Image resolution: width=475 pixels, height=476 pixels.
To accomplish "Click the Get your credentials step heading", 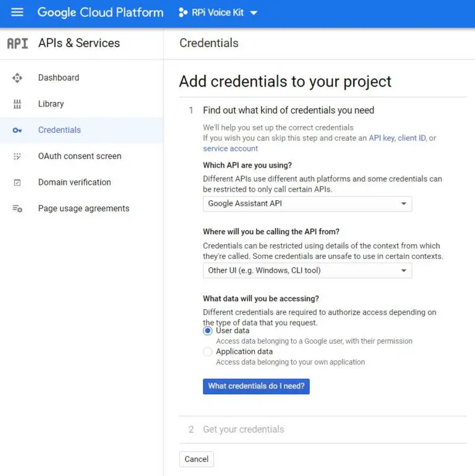I will tap(243, 429).
